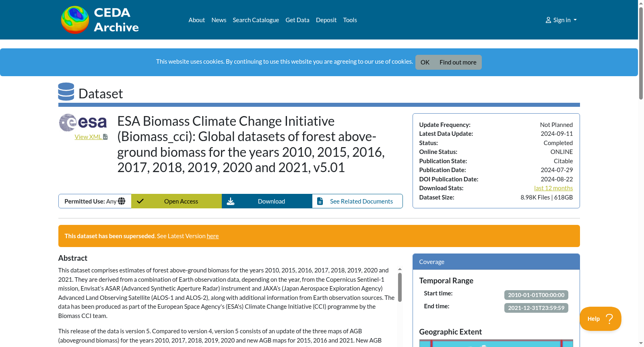Click Find out more about cookies
The width and height of the screenshot is (644, 347).
coord(458,62)
